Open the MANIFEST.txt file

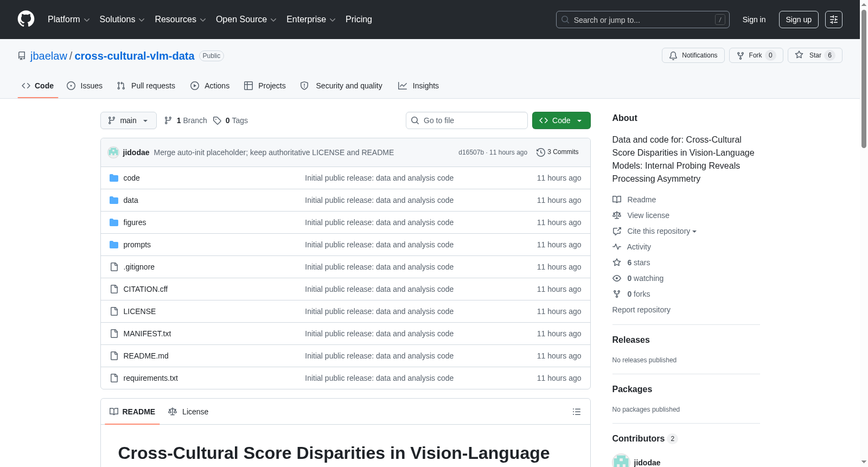(147, 334)
